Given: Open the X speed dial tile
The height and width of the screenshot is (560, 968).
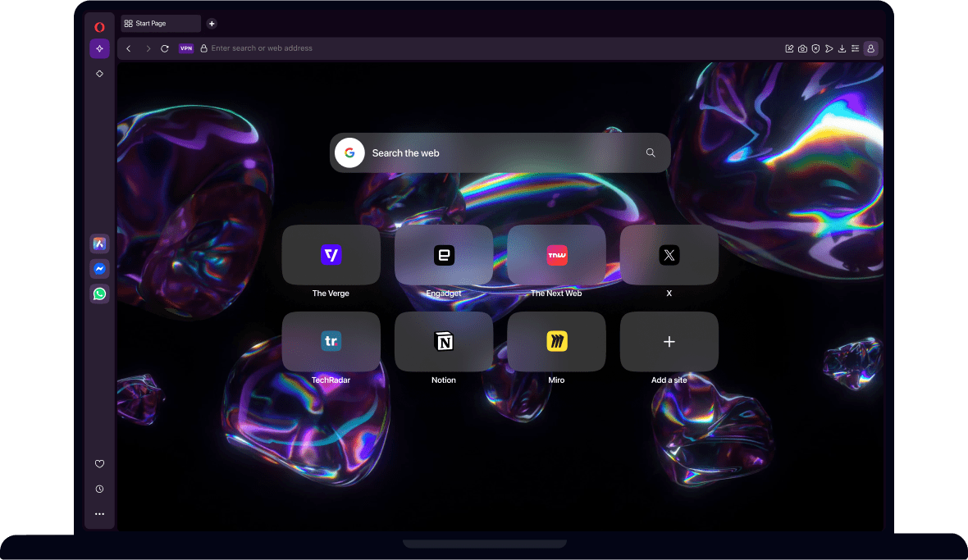Looking at the screenshot, I should tap(669, 255).
